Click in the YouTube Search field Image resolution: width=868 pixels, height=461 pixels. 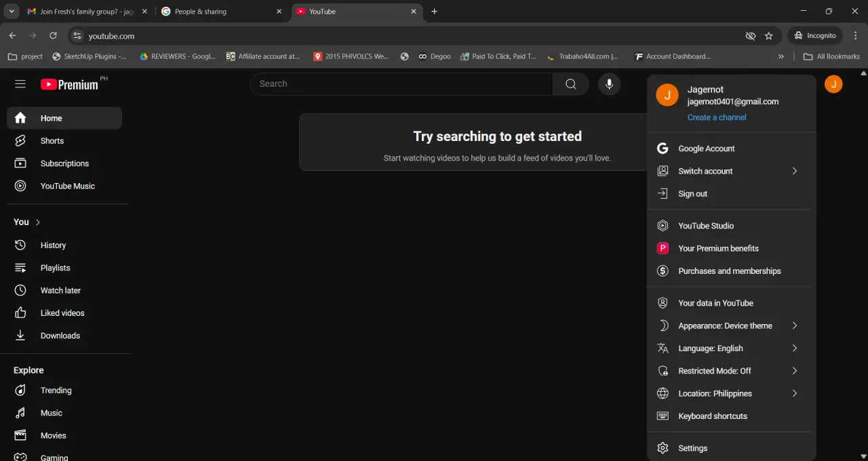click(401, 84)
